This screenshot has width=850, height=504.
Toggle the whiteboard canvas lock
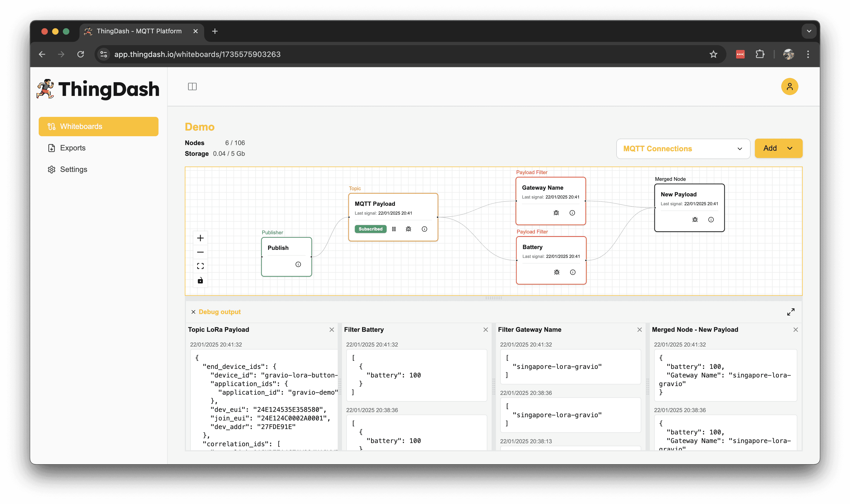pos(200,280)
